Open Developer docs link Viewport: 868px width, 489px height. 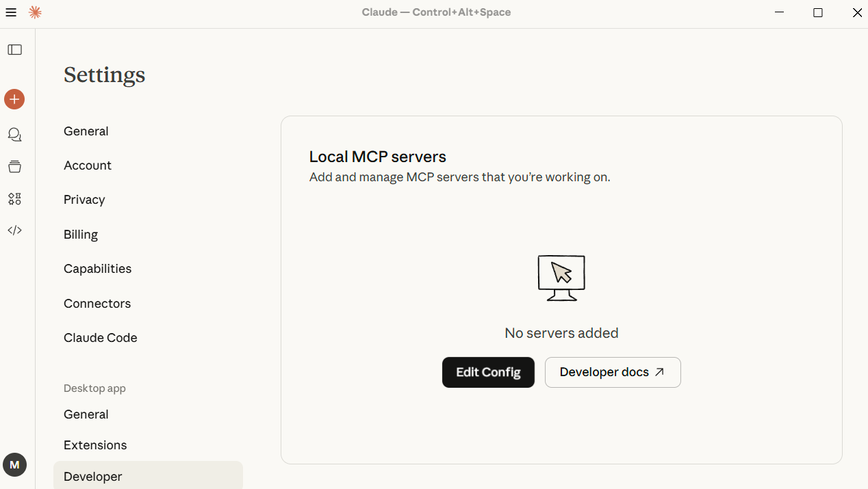pos(613,372)
